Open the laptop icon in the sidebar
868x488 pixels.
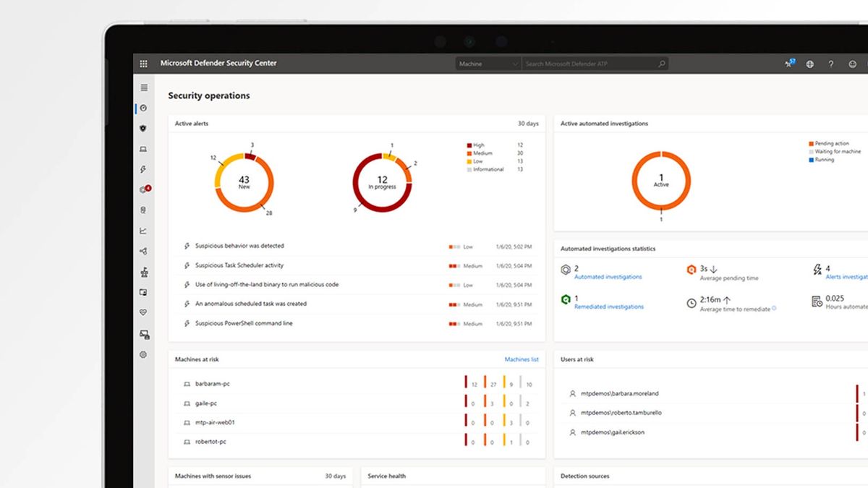(x=143, y=149)
